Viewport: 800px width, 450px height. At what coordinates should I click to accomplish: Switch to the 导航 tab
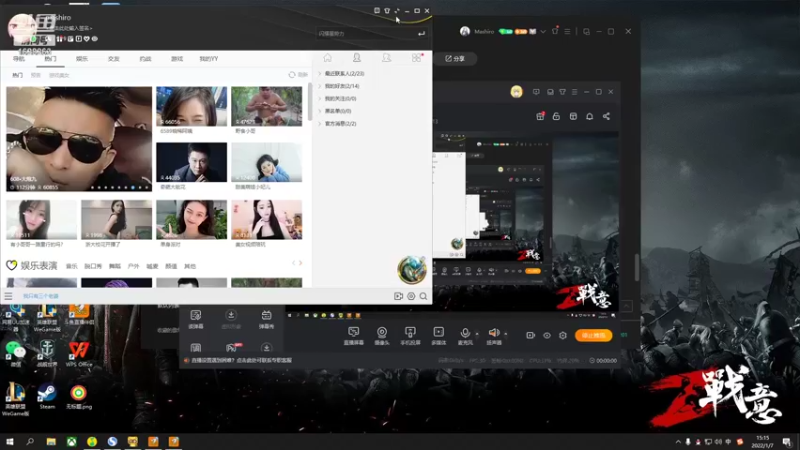19,59
